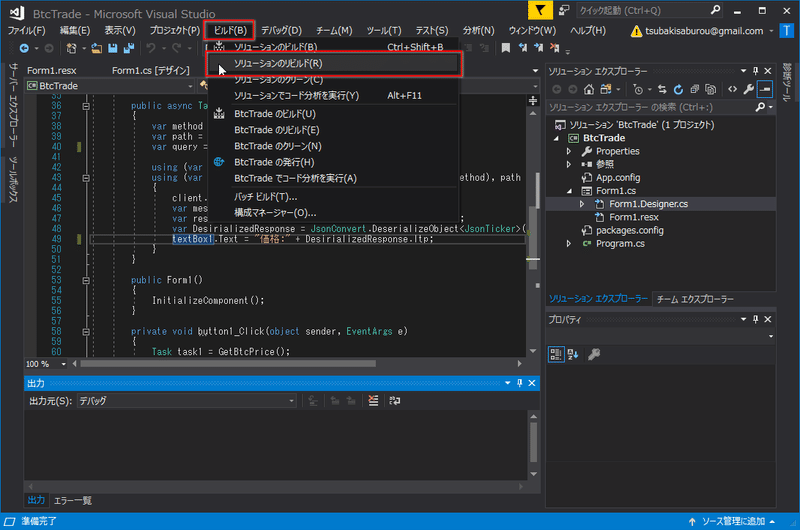Pin the Solution Explorer panel
800x530 pixels.
[756, 71]
